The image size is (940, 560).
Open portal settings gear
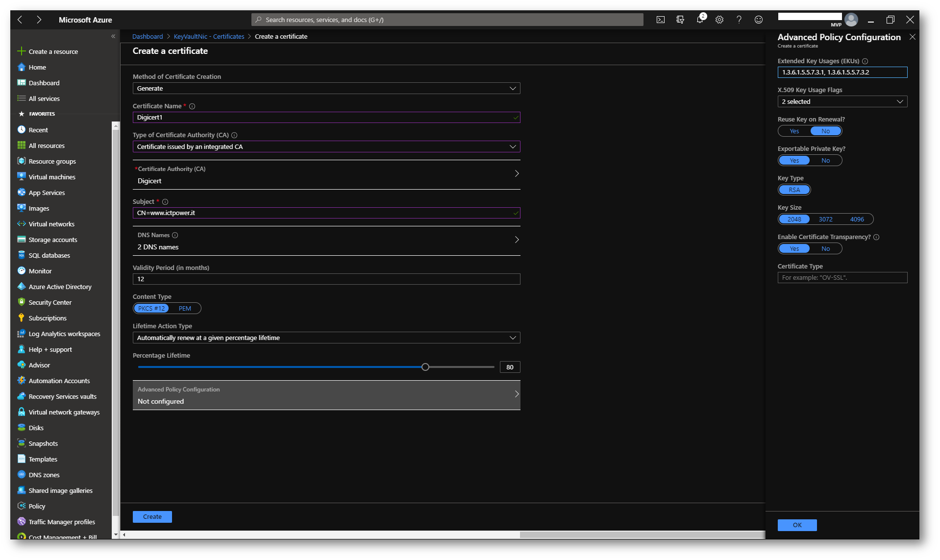719,20
